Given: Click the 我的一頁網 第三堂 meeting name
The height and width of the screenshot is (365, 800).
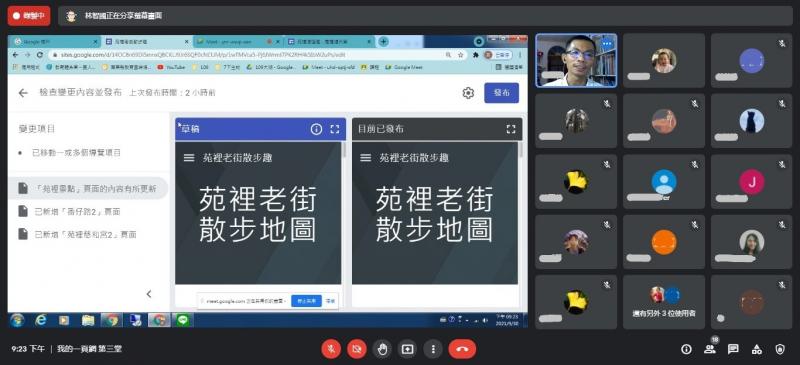Looking at the screenshot, I should point(89,349).
